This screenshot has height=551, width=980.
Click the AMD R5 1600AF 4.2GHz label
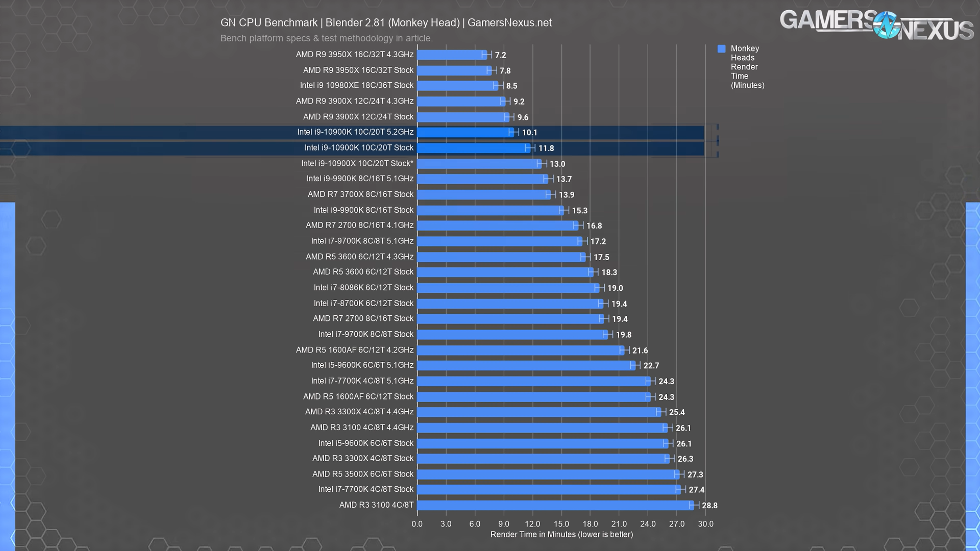tap(354, 350)
